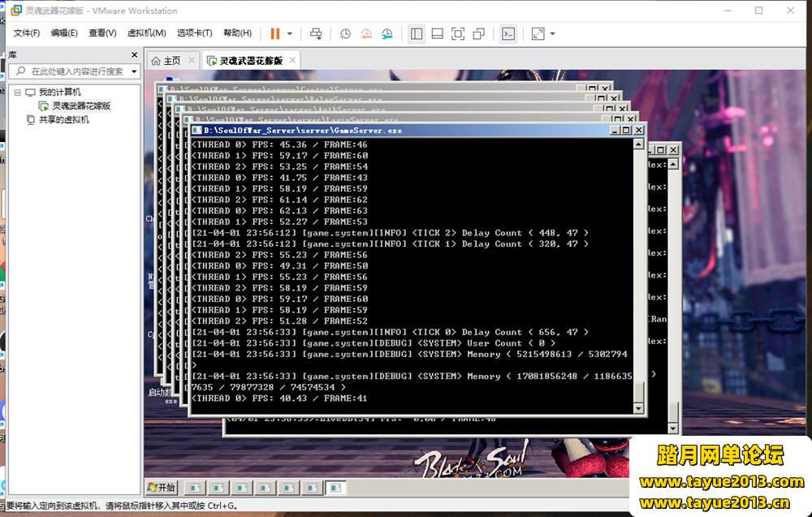Maximize the GameServer.exe console window
The height and width of the screenshot is (517, 812).
pyautogui.click(x=626, y=131)
